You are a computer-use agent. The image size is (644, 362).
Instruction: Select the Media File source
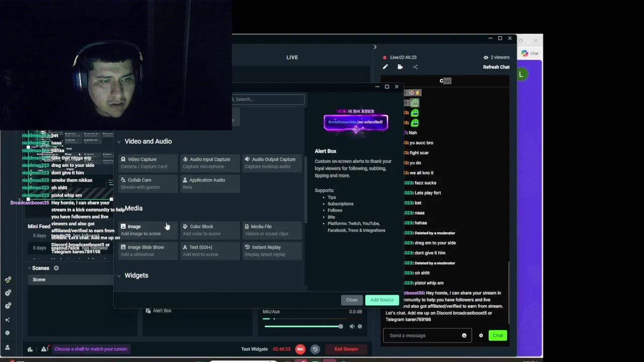coord(272,230)
